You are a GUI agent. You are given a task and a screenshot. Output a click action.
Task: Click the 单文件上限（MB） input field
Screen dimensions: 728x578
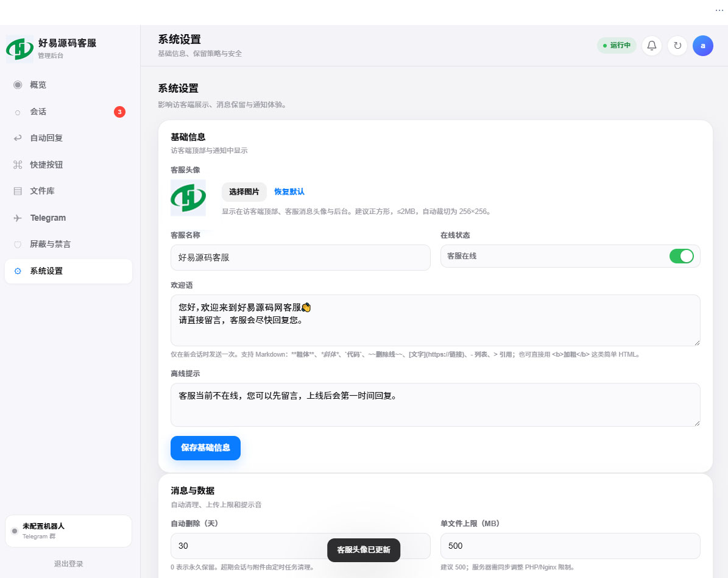point(570,546)
